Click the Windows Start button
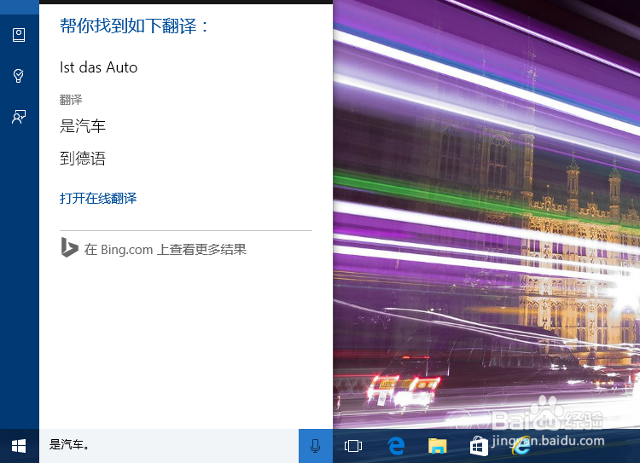 [19, 446]
